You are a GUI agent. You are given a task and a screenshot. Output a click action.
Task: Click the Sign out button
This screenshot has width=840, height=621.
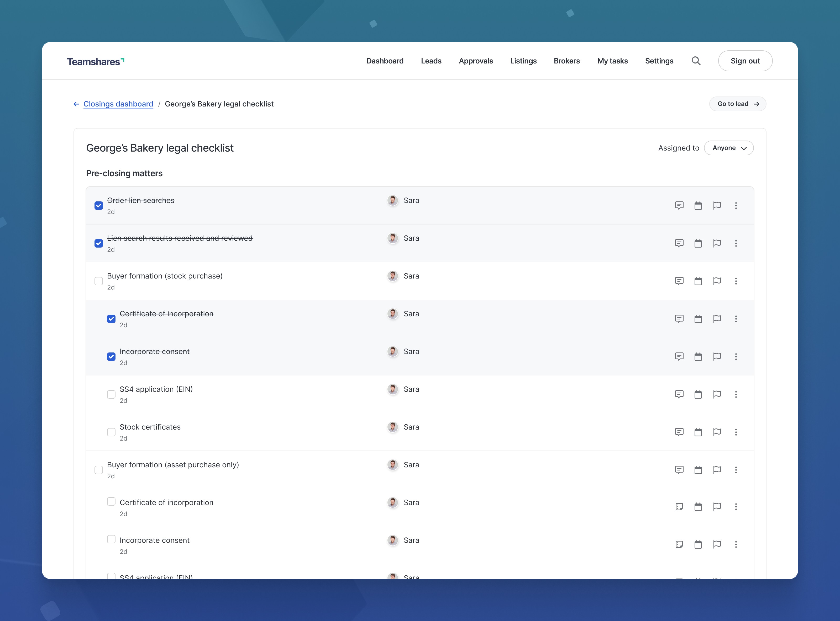[745, 61]
